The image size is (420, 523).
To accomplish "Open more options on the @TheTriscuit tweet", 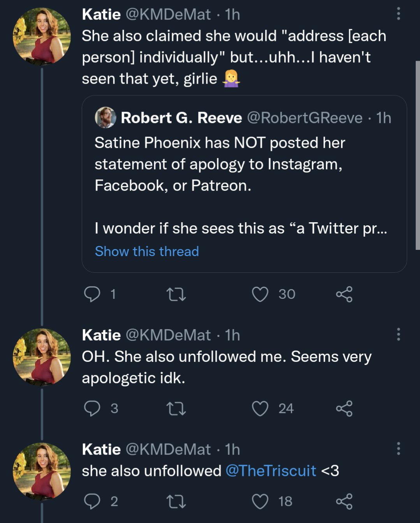I will (398, 449).
